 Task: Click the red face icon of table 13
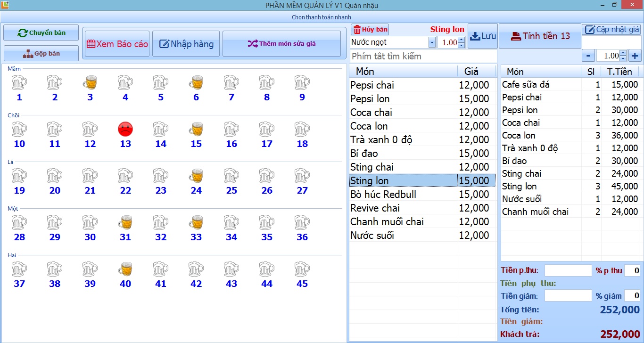point(125,129)
